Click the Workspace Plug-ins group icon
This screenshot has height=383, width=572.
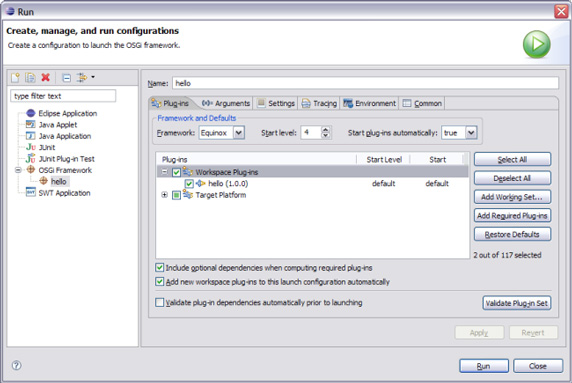[x=188, y=171]
